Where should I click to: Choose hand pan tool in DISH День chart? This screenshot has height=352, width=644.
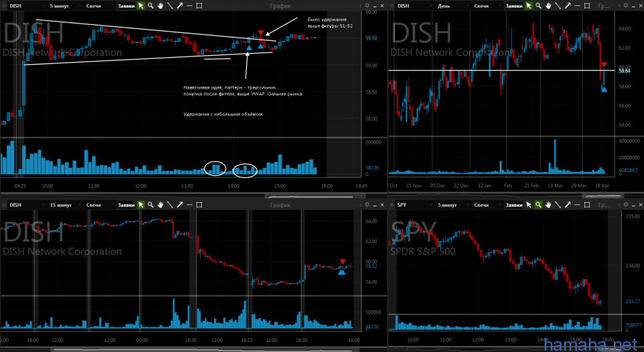pos(548,6)
